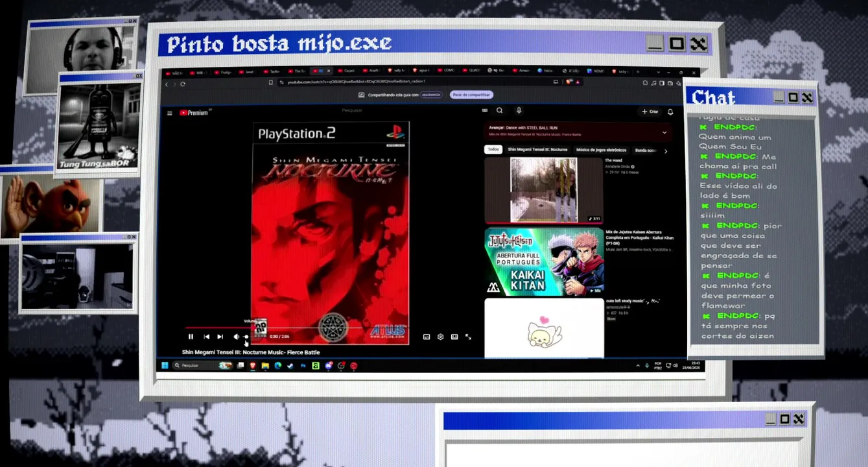
Task: Show more filter chips with right arrow
Action: pyautogui.click(x=665, y=150)
